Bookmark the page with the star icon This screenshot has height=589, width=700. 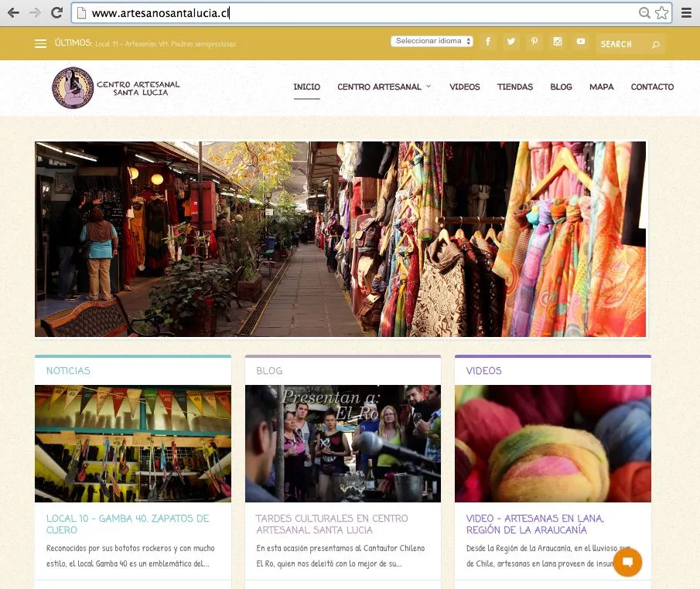coord(661,13)
